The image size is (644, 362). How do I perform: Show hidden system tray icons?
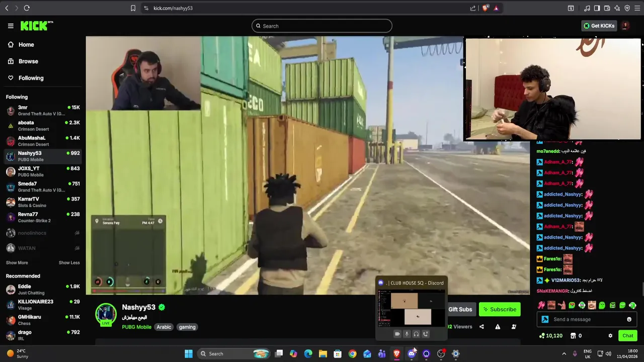563,354
